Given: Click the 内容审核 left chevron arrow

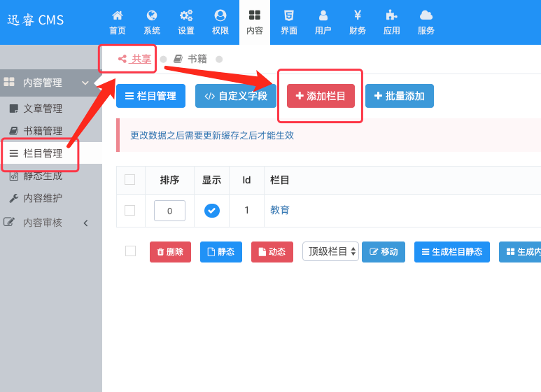Looking at the screenshot, I should [85, 223].
